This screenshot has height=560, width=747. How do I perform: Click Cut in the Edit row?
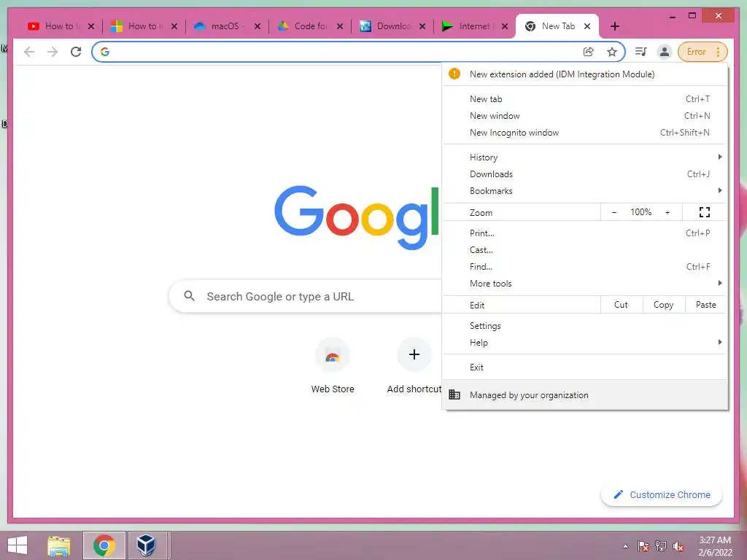622,305
